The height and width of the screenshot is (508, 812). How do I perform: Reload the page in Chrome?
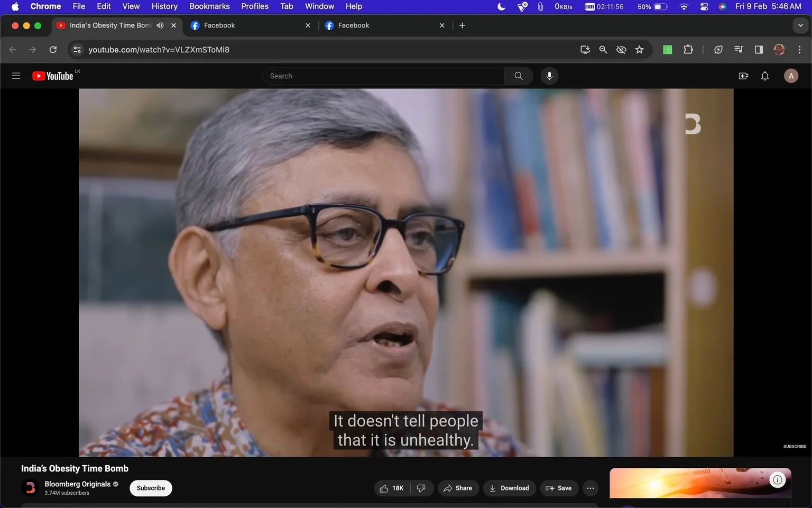coord(53,50)
